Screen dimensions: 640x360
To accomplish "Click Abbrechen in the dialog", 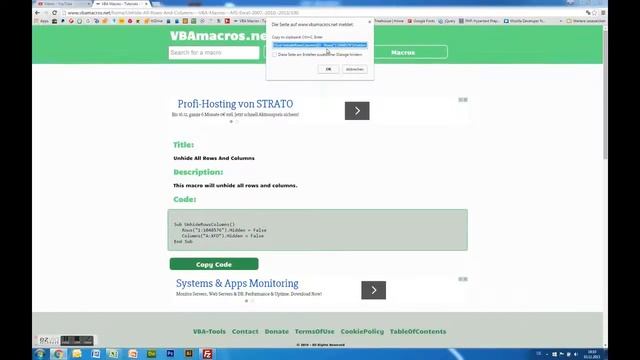I will click(x=354, y=69).
